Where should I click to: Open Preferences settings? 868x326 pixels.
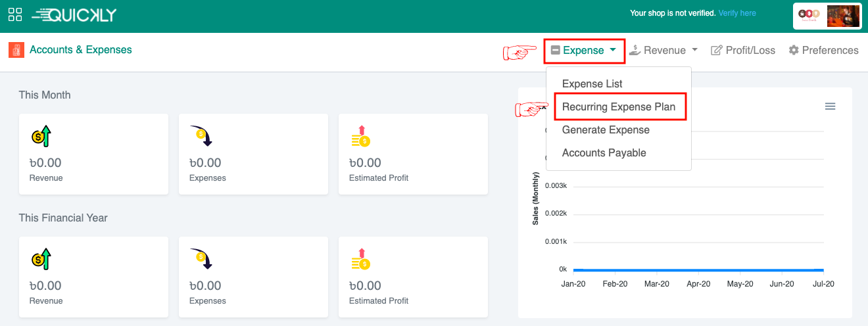tap(823, 51)
